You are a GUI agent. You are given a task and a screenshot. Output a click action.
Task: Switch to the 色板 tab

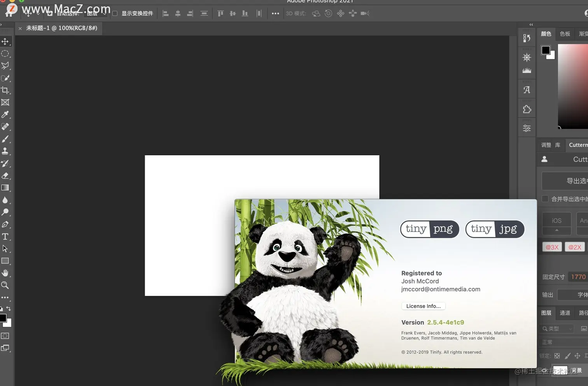point(565,34)
